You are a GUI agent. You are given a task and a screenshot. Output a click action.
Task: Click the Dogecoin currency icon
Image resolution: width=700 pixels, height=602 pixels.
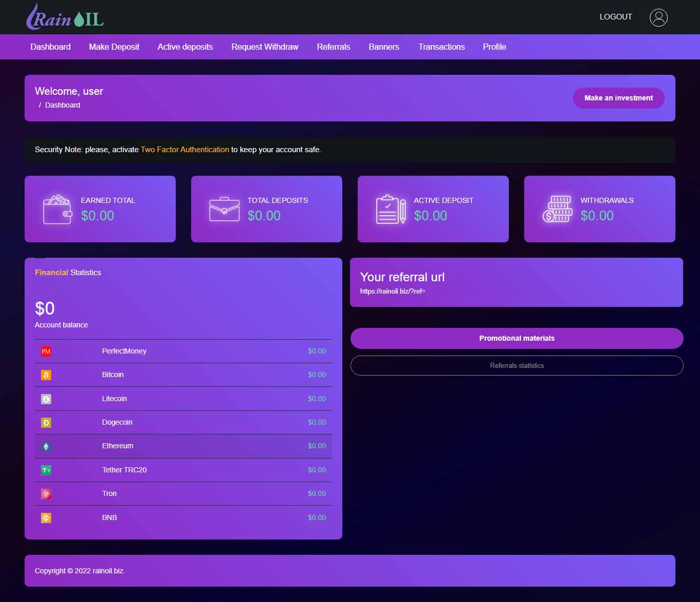[46, 423]
